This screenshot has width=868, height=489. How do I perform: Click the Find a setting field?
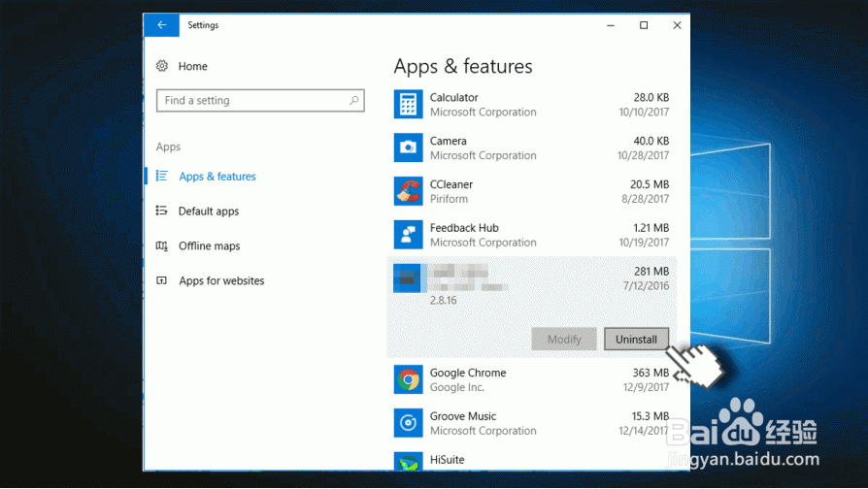click(x=260, y=100)
